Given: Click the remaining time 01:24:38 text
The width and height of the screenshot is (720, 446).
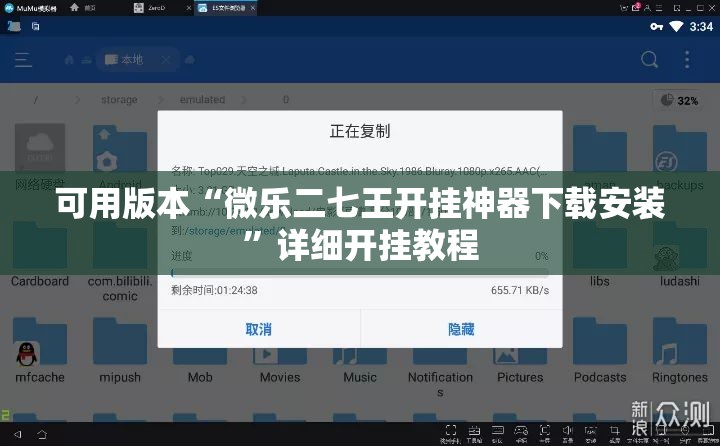Looking at the screenshot, I should [214, 290].
